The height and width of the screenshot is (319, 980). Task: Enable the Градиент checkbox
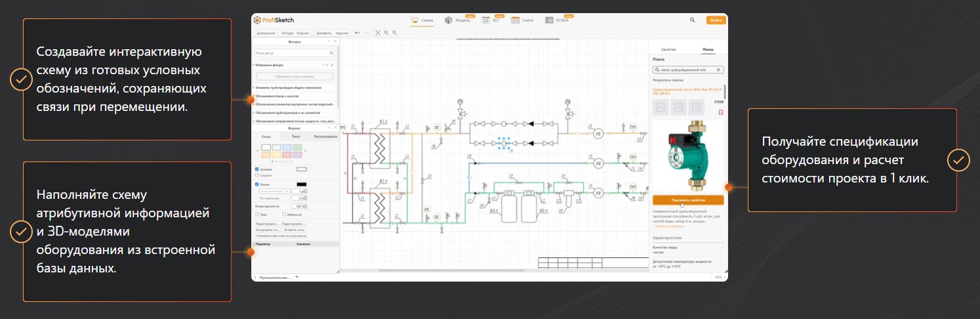click(x=256, y=175)
